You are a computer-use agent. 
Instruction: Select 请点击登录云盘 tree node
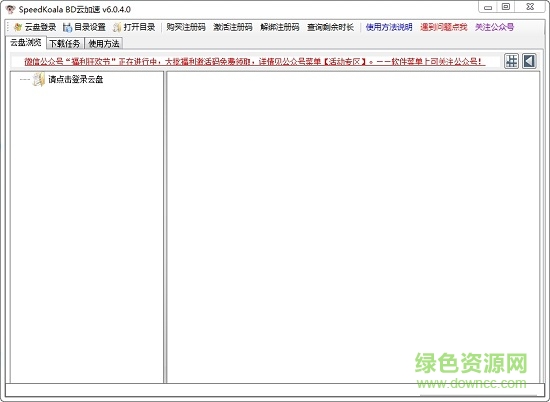pos(75,79)
